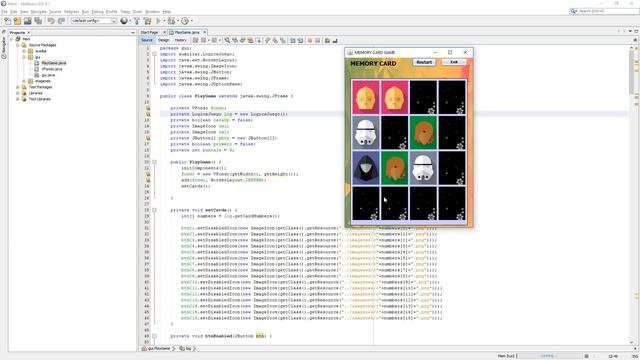
Task: Open dropdown arrow next to Profile Project
Action: coord(191,21)
